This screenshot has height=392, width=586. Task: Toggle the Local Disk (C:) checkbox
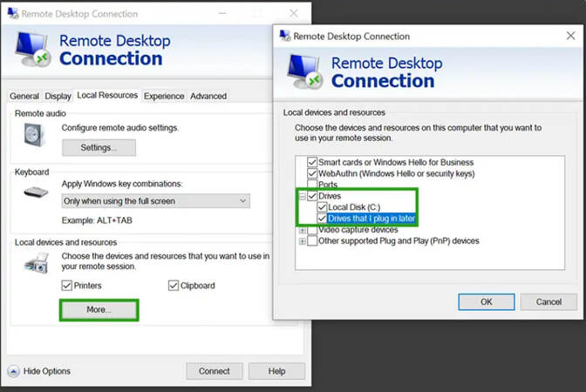click(x=322, y=206)
